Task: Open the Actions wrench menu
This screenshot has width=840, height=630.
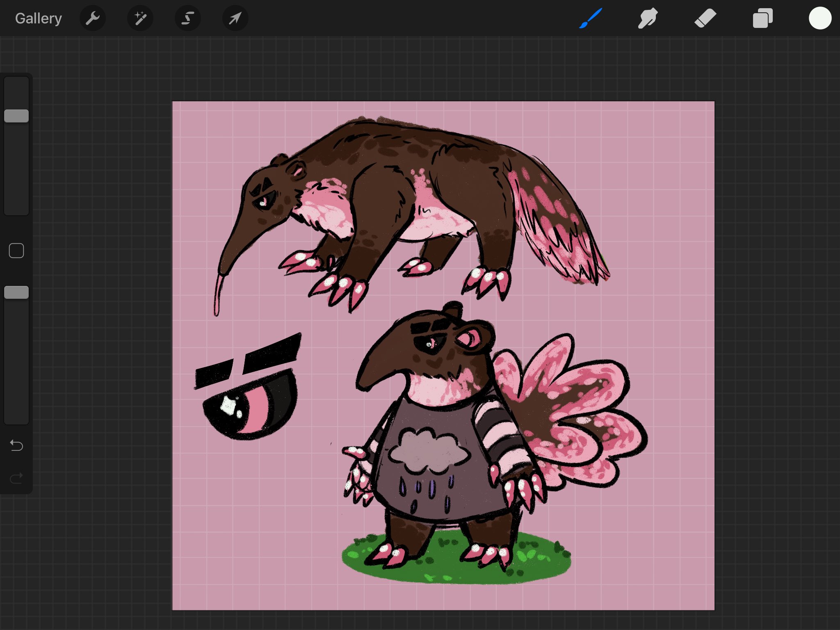Action: point(93,18)
